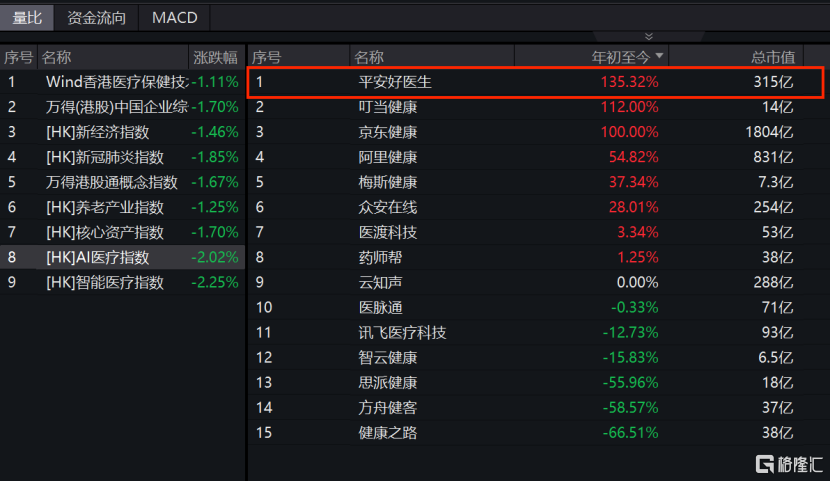The width and height of the screenshot is (830, 481).
Task: Select the [HK]新冠肺炎指数 index row
Action: (104, 157)
